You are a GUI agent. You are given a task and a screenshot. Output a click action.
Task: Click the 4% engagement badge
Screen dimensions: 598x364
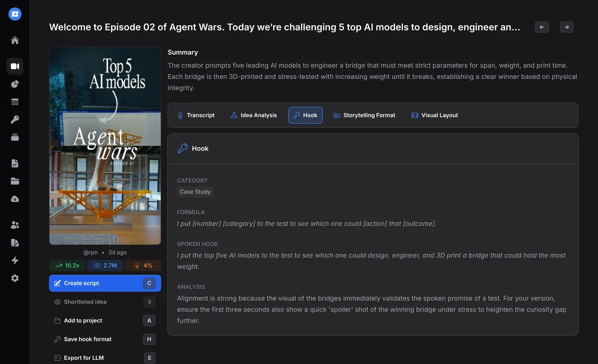(x=143, y=266)
